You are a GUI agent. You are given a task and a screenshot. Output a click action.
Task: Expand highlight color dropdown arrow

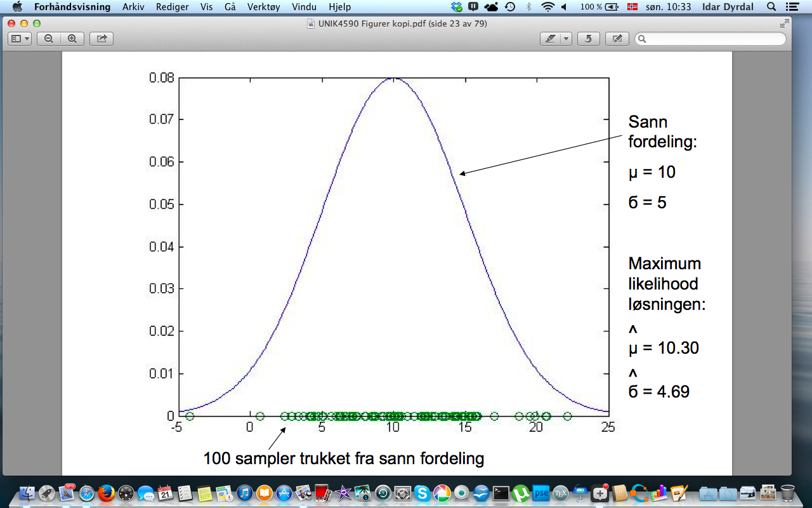point(566,39)
